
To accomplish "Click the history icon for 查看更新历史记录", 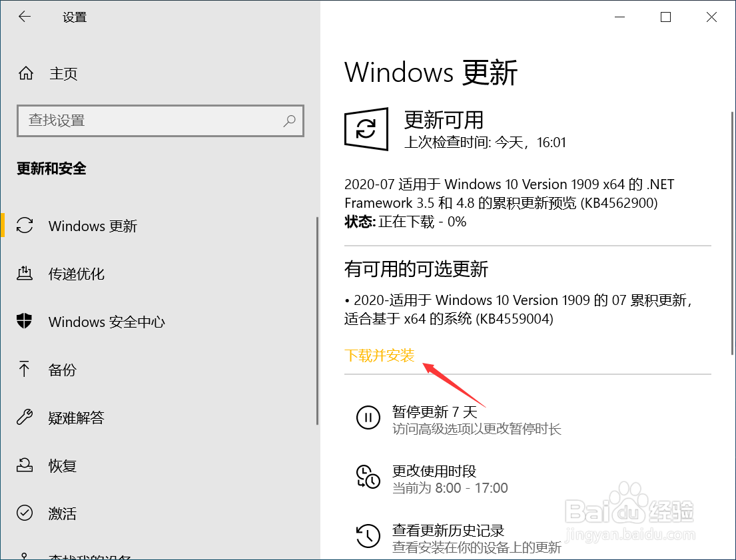I will click(x=368, y=536).
